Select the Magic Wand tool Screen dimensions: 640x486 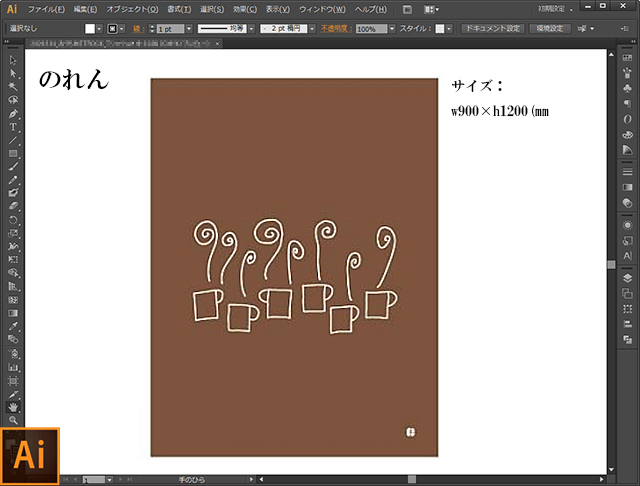click(x=13, y=87)
